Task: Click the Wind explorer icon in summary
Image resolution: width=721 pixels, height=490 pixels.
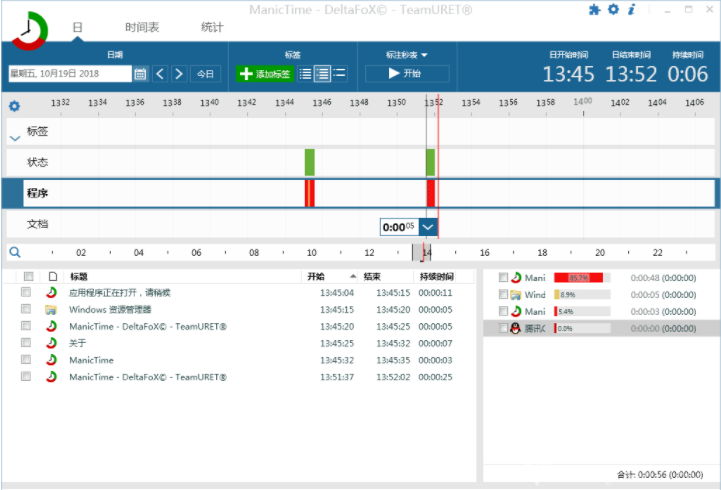Action: click(x=515, y=295)
